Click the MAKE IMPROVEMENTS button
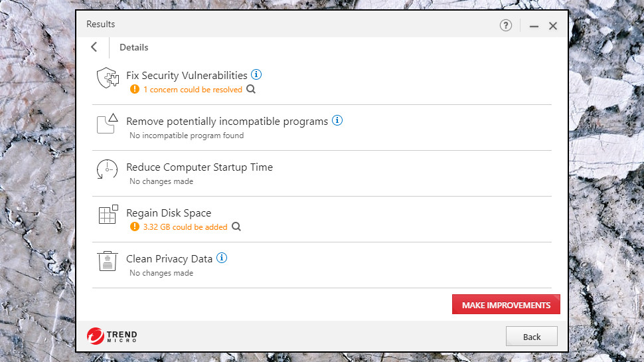644x362 pixels. point(506,304)
